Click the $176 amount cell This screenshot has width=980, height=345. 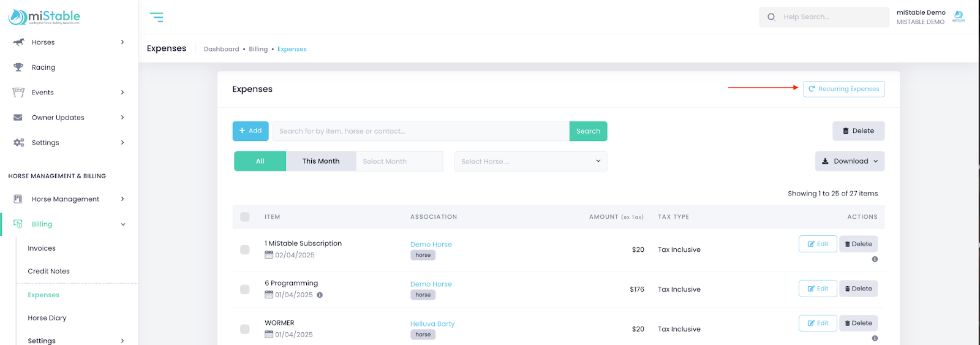(637, 289)
